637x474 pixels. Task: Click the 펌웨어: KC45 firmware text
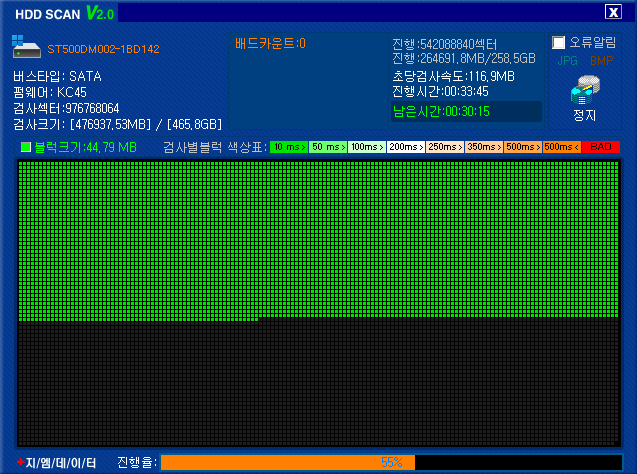pos(50,92)
